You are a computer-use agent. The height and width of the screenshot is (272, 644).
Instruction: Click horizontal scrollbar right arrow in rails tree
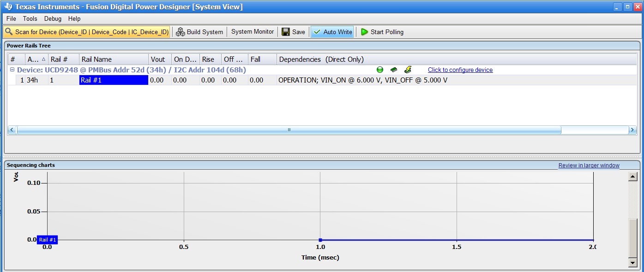[632, 130]
